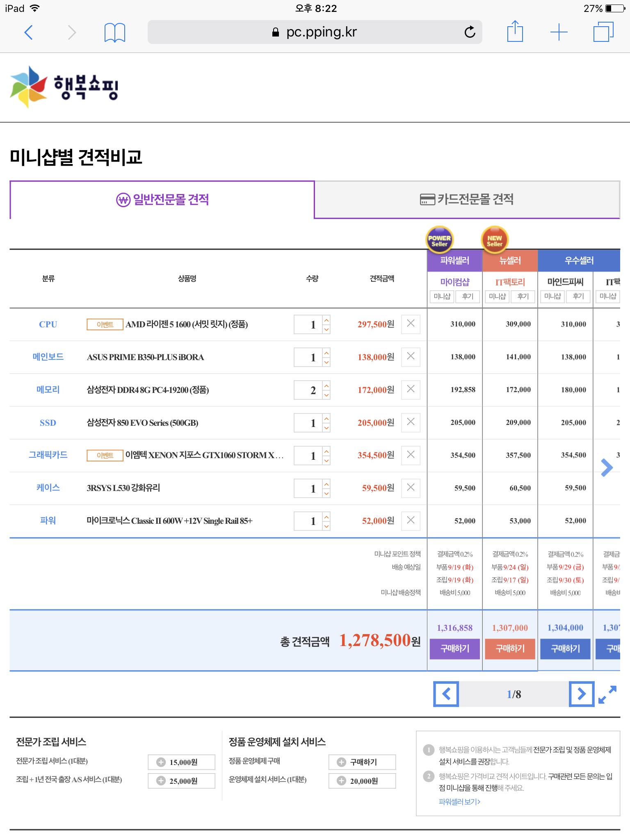Click the 행복쇼핑 logo

point(64,87)
